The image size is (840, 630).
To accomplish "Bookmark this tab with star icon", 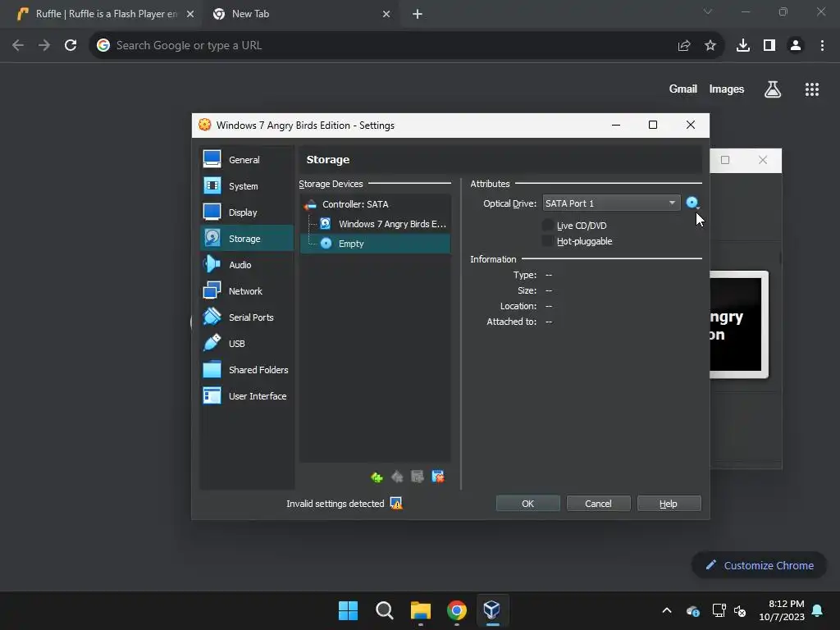I will [710, 45].
